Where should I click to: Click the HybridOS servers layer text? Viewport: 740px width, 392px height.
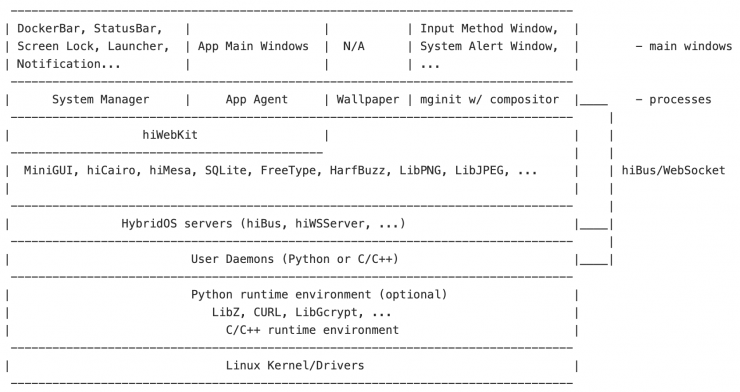pyautogui.click(x=263, y=224)
